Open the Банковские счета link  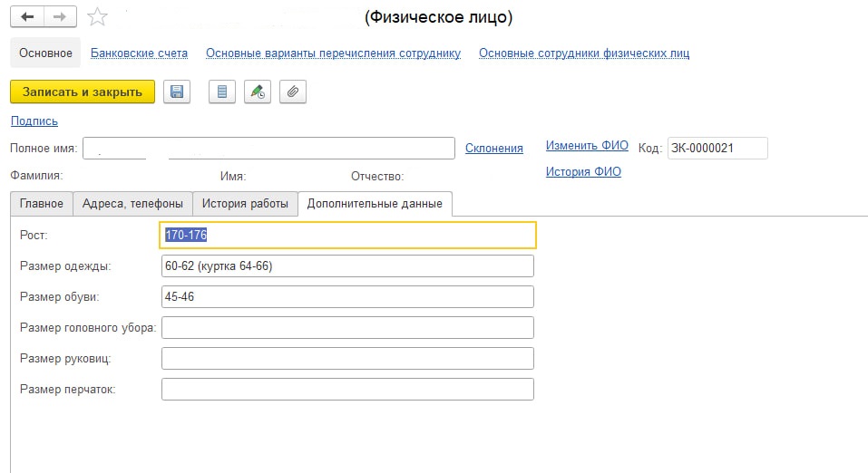coord(139,53)
